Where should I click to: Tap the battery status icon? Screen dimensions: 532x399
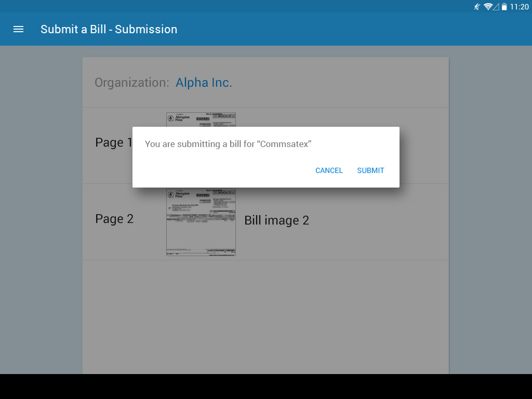pyautogui.click(x=504, y=7)
